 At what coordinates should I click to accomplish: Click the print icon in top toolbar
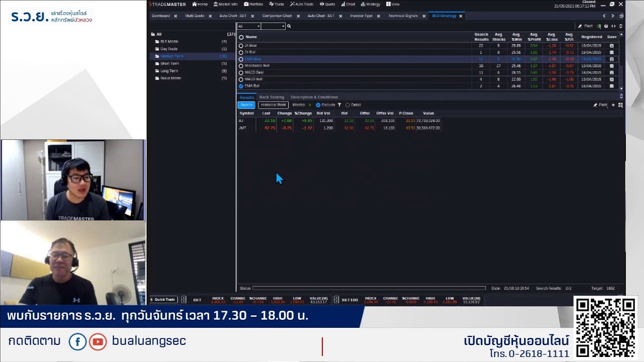tap(606, 26)
